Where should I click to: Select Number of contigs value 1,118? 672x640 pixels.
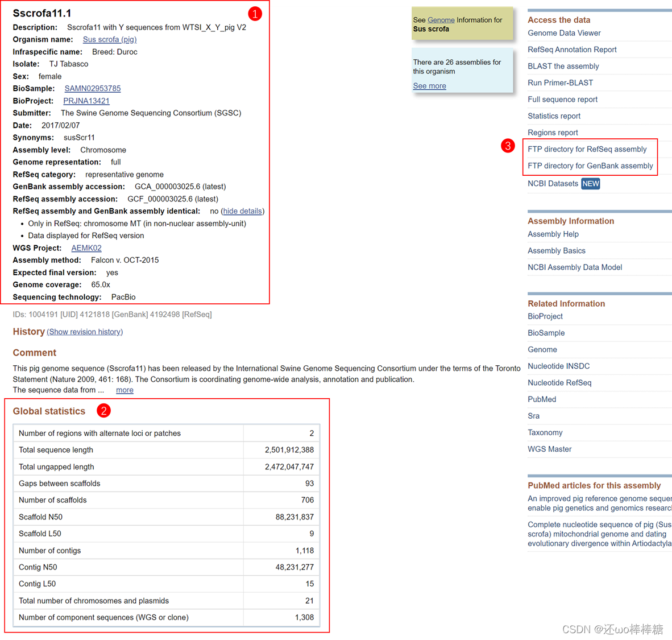pyautogui.click(x=305, y=550)
